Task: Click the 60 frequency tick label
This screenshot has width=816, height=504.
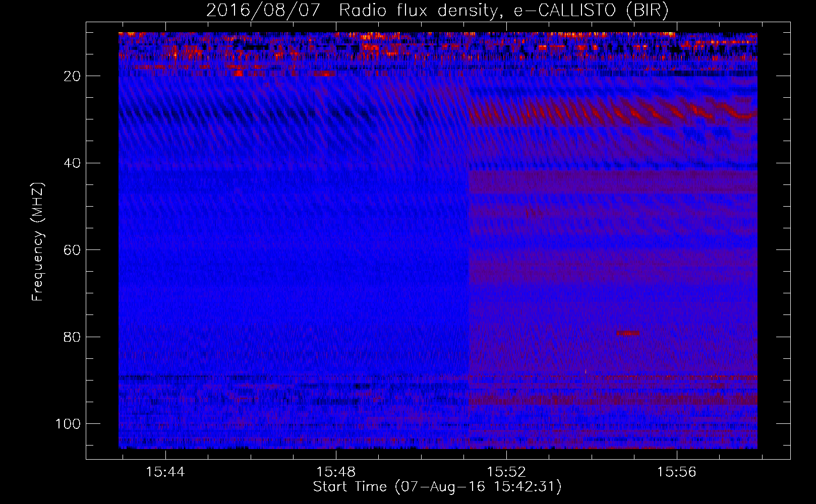Action: (x=73, y=250)
